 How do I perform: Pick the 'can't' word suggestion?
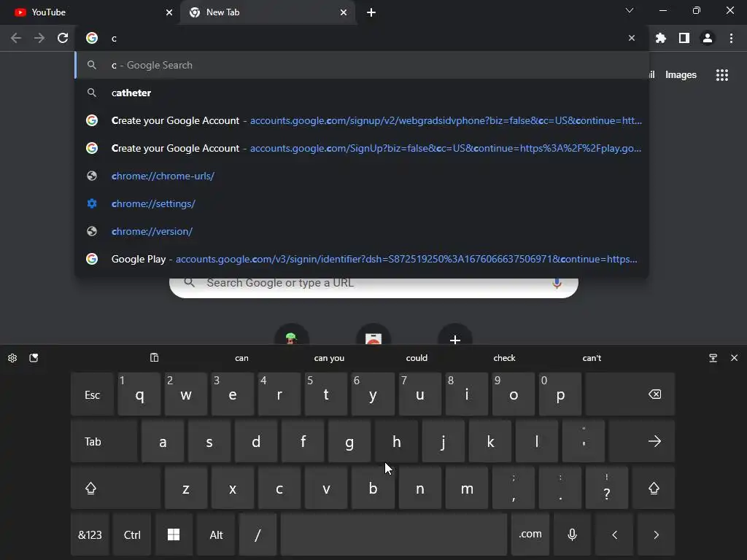[x=592, y=358]
